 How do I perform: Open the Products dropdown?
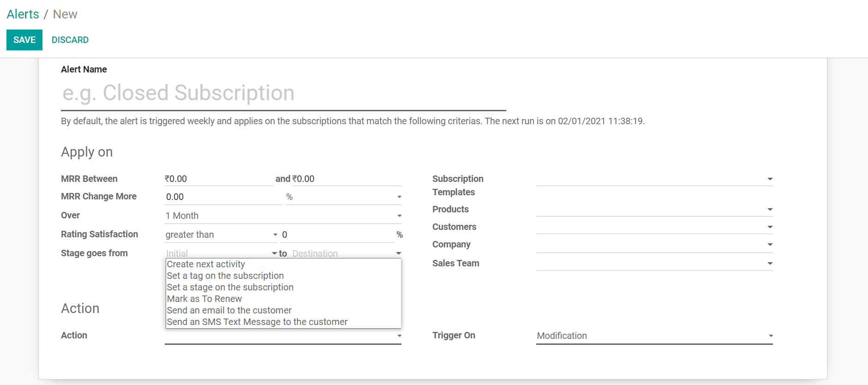[654, 210]
